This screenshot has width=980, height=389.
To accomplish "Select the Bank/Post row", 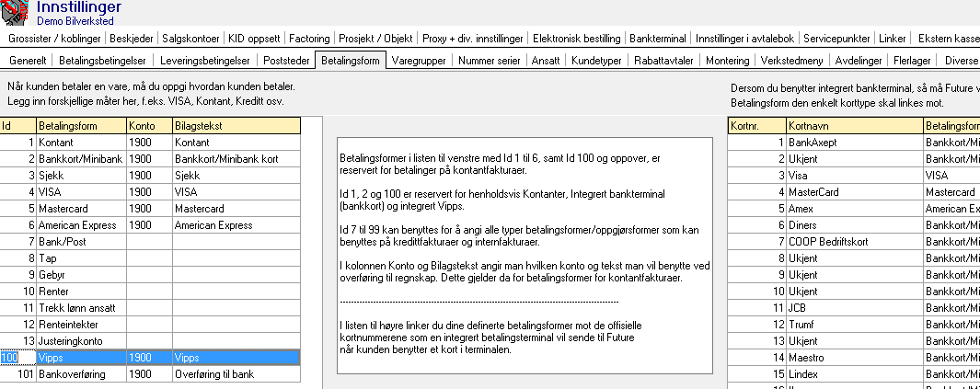I will click(x=150, y=242).
